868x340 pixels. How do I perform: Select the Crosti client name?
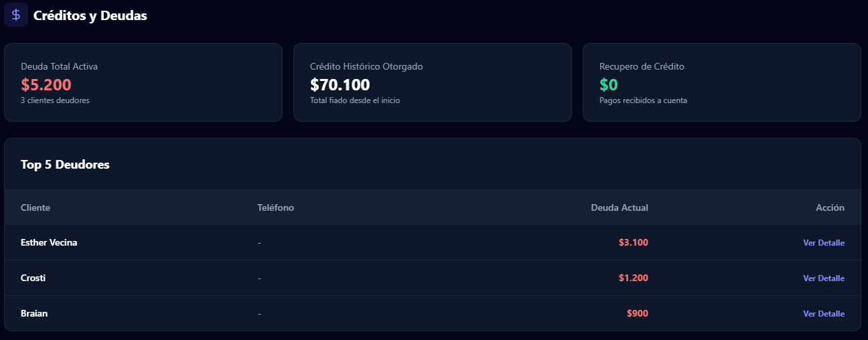tap(33, 278)
